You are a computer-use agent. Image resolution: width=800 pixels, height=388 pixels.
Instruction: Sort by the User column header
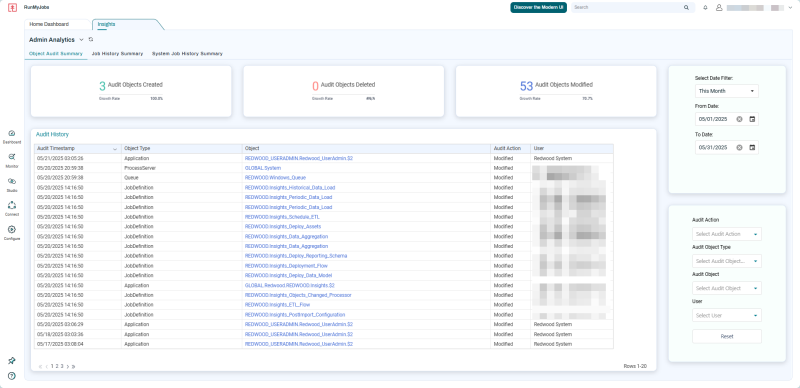[572, 149]
